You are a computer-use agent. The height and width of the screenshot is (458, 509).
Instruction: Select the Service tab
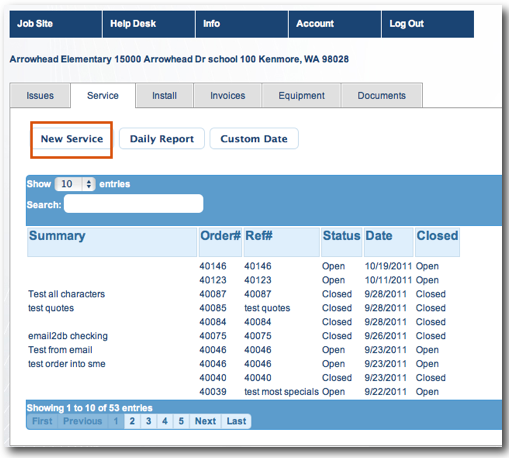tap(103, 96)
